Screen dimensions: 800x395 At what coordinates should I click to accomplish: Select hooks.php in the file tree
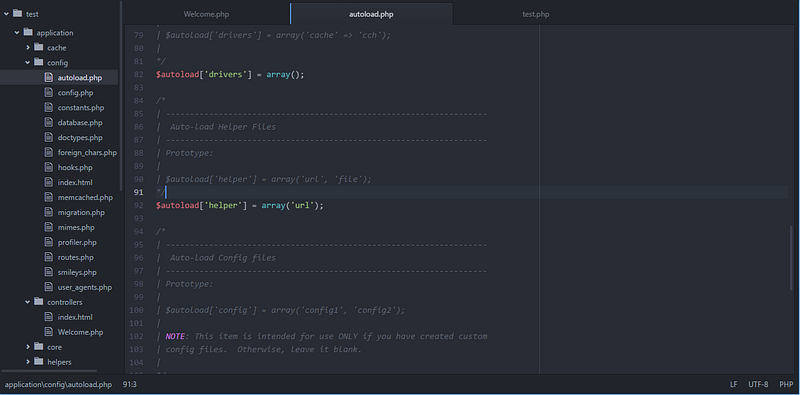click(x=74, y=167)
